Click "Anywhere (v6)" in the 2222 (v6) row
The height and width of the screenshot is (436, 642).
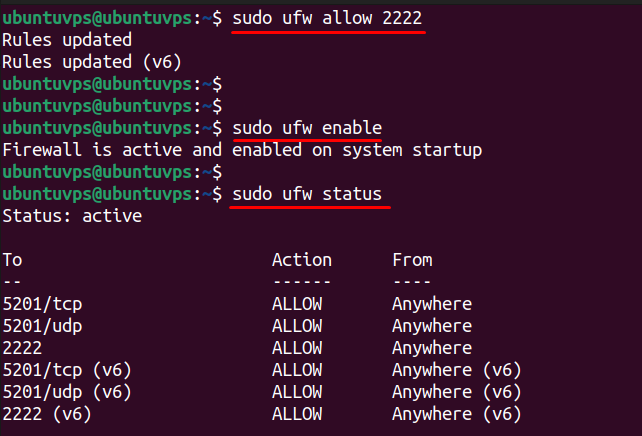456,414
